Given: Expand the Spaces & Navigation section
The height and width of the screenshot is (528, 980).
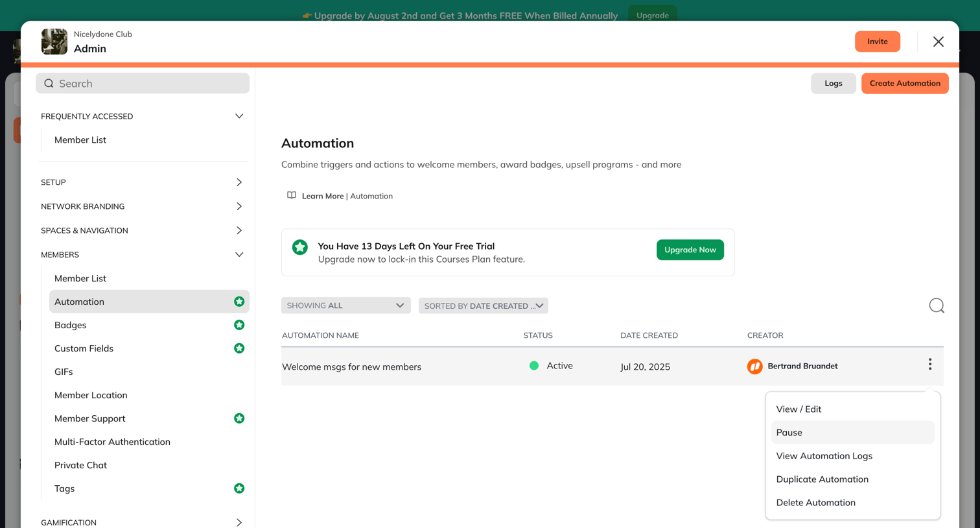Looking at the screenshot, I should tap(239, 230).
